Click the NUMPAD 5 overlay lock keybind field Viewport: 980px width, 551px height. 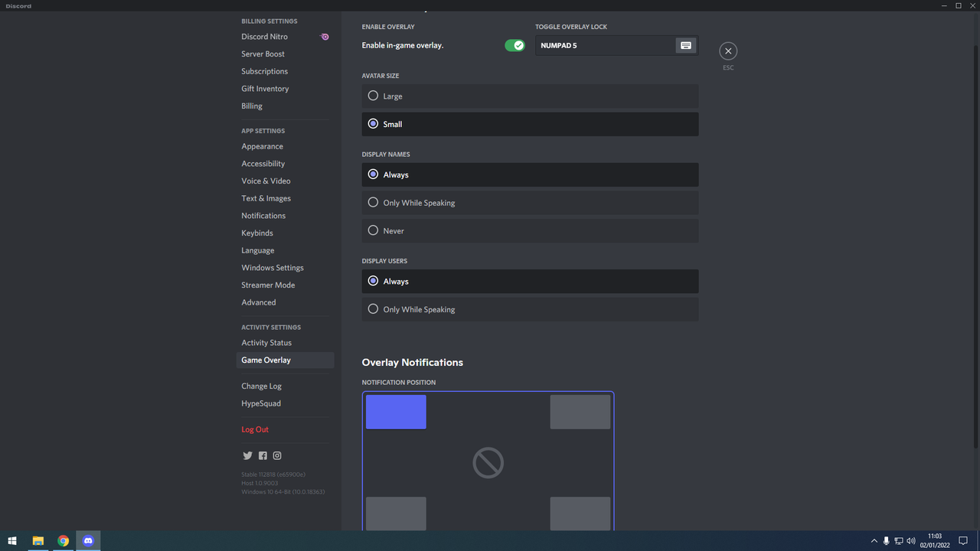click(x=616, y=45)
